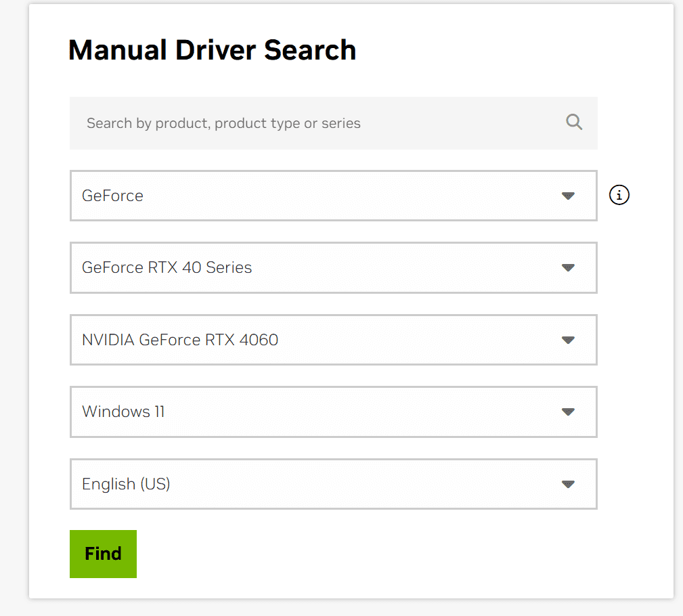This screenshot has width=683, height=616.
Task: Click the chevron on the Windows 11 selector
Action: point(568,412)
